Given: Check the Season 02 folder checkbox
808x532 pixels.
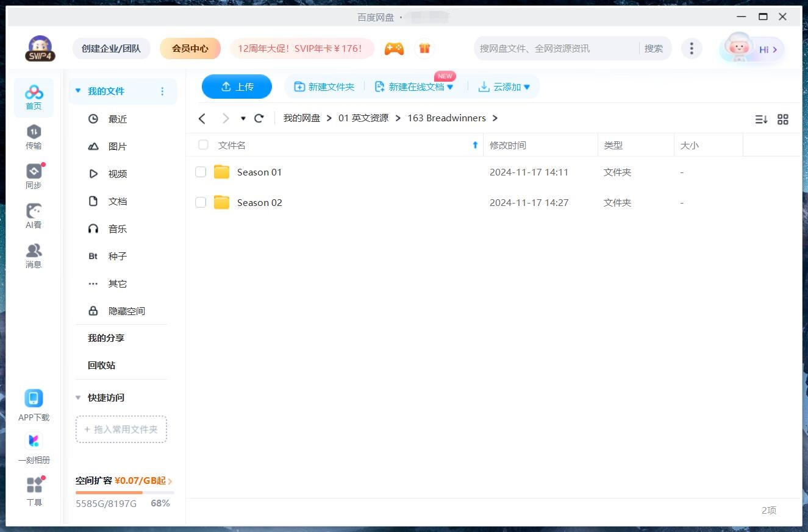Looking at the screenshot, I should click(201, 202).
